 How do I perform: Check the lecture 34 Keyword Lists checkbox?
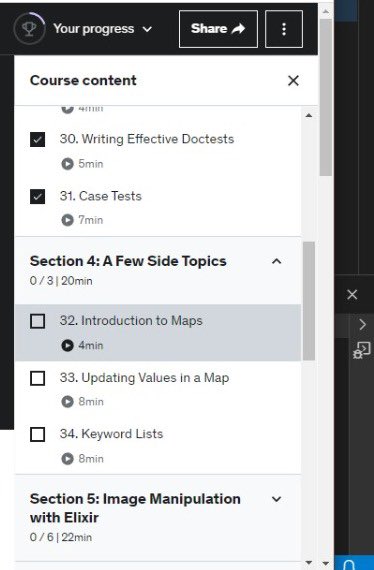click(x=37, y=434)
